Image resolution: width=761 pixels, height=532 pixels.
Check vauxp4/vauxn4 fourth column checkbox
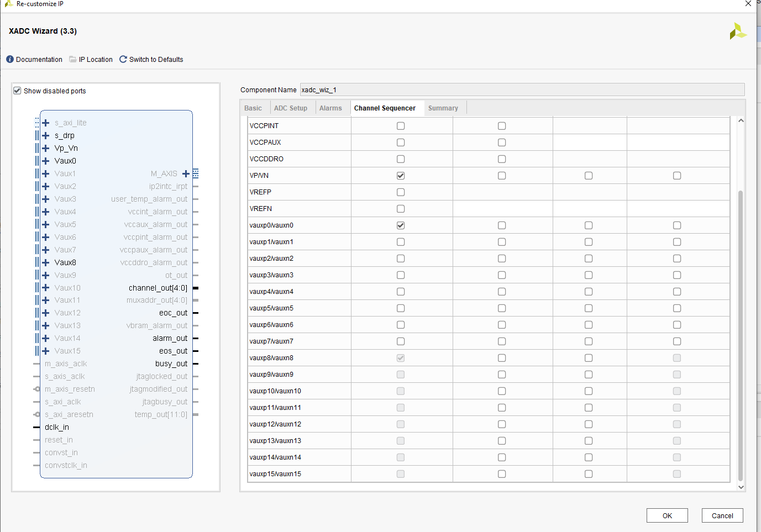point(677,292)
